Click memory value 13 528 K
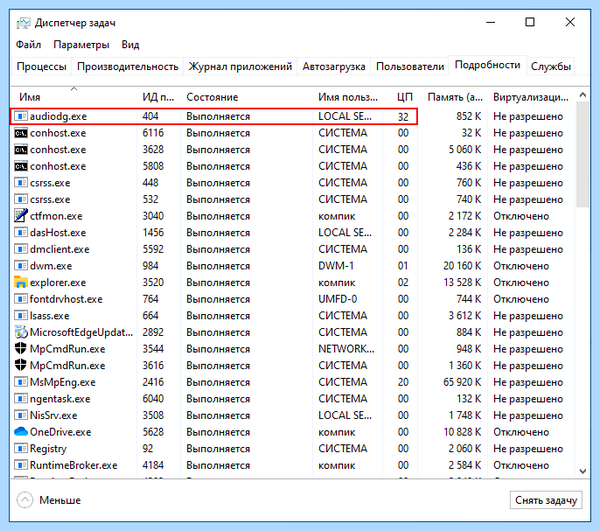Viewport: 600px width, 531px height. [x=462, y=282]
